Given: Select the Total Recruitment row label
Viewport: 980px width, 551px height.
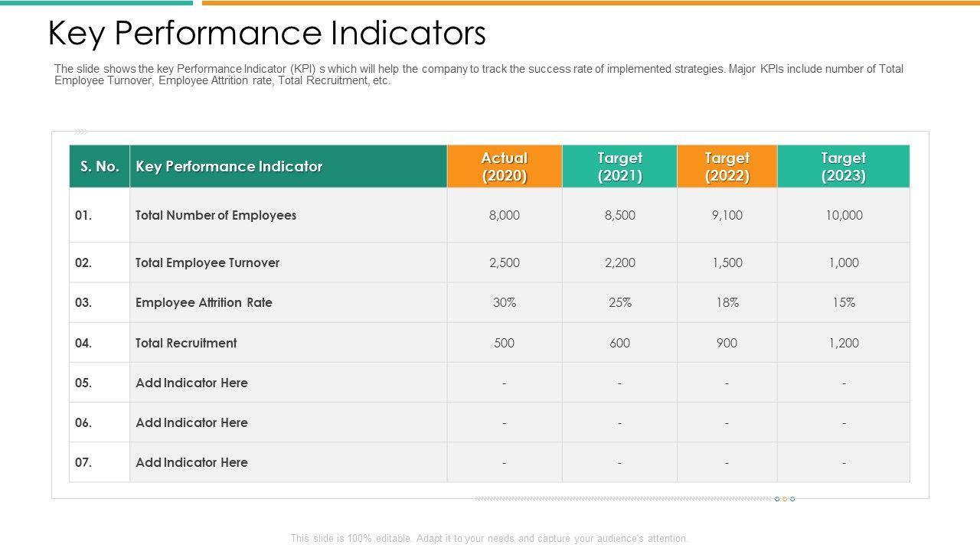Looking at the screenshot, I should click(x=186, y=343).
